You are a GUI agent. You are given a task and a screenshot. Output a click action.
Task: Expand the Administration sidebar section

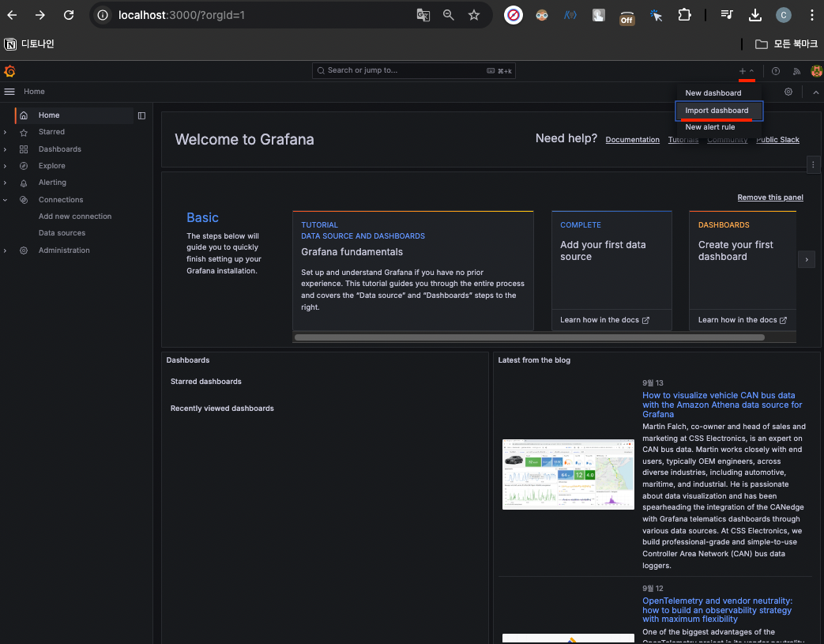[6, 250]
